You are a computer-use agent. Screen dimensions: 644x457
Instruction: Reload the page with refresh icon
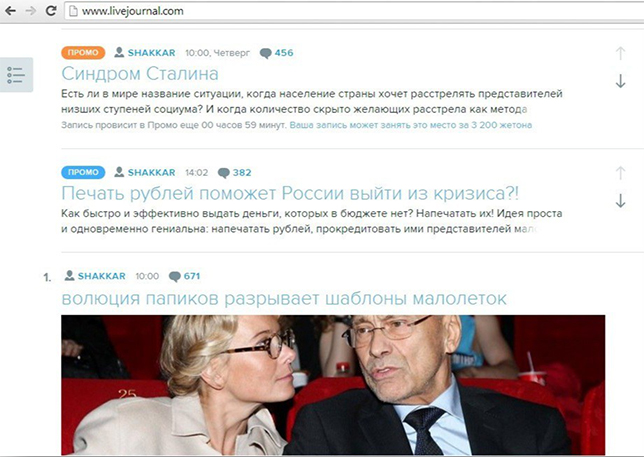click(x=51, y=11)
